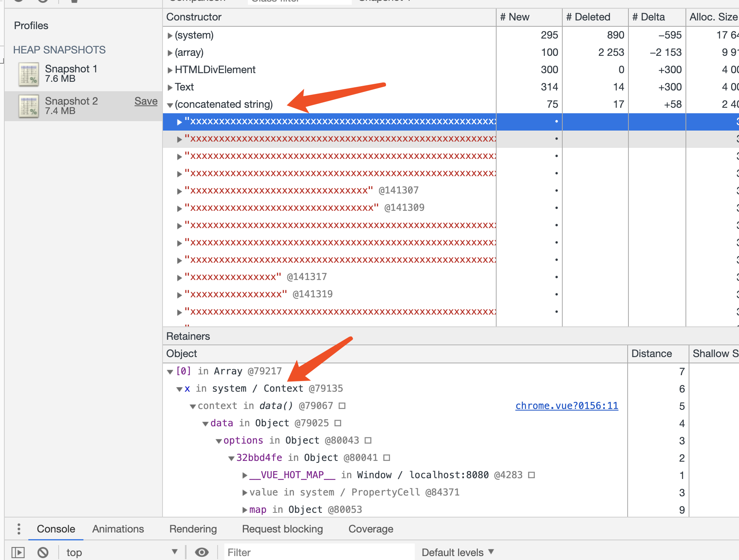Switch to the Rendering drawer tab
The height and width of the screenshot is (560, 739).
pos(193,529)
